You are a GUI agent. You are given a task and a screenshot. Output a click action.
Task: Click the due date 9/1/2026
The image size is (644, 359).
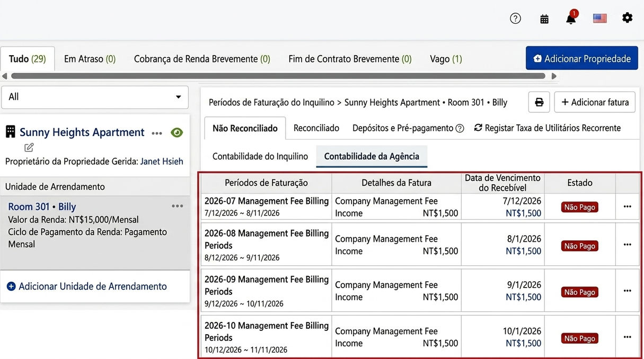[524, 285]
